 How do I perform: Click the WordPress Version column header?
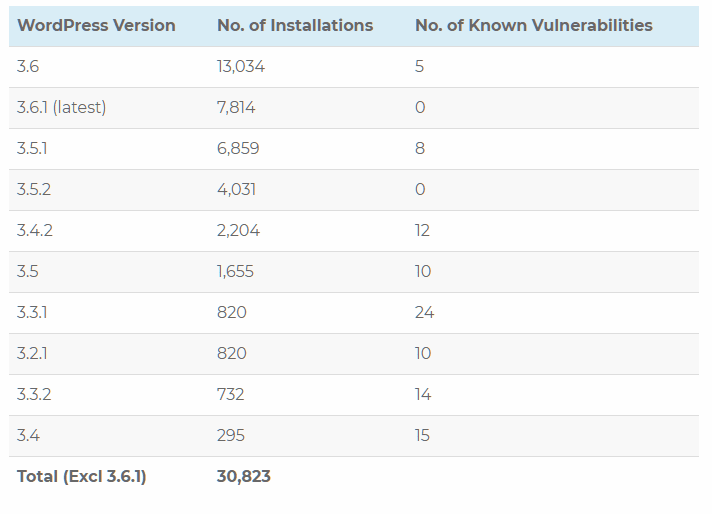(x=96, y=25)
